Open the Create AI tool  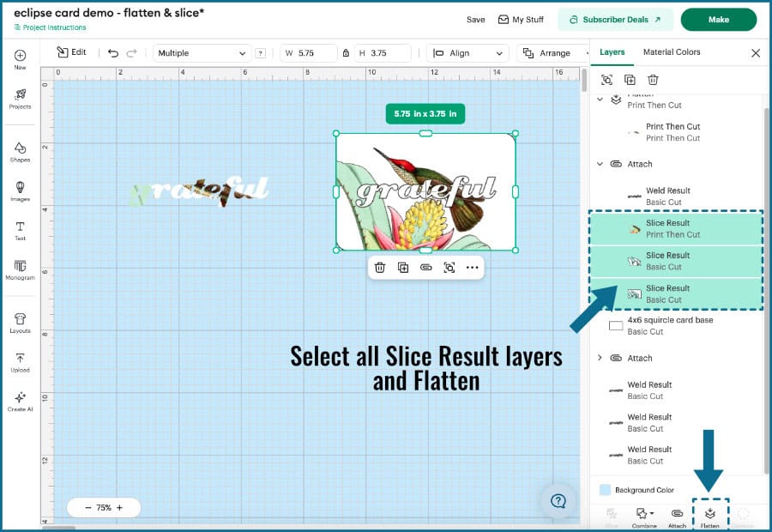coord(20,402)
